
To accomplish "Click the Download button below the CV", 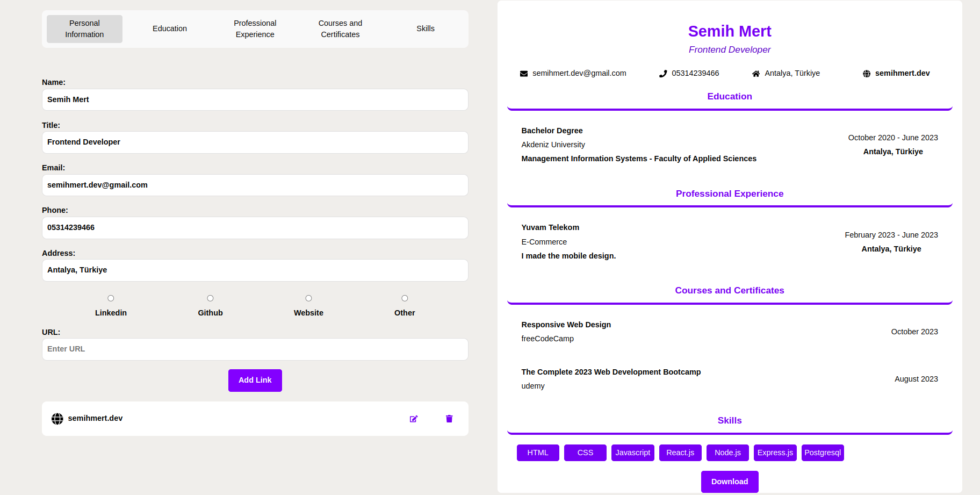I will tap(729, 482).
